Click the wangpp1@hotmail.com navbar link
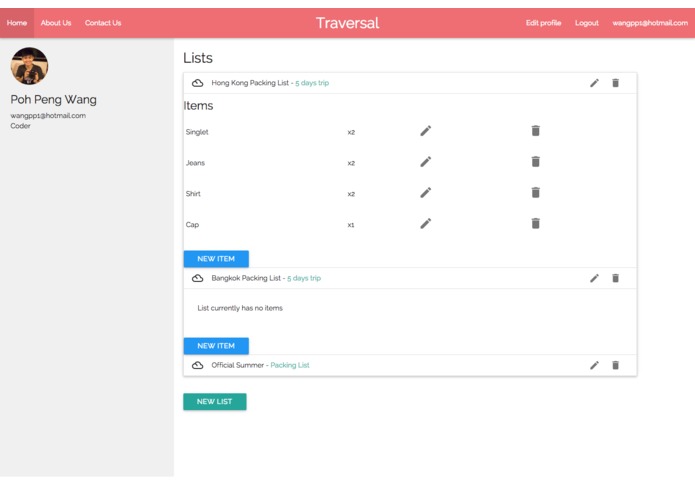 [650, 23]
